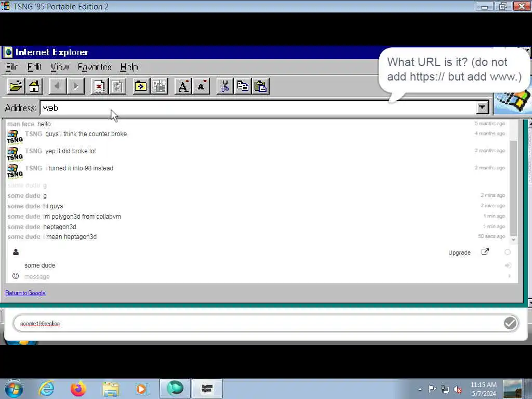Click the Action Center flag tray icon
532x399 pixels.
point(432,389)
